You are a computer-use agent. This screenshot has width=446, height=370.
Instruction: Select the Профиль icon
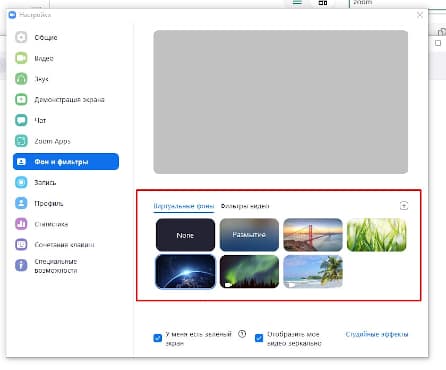[21, 203]
